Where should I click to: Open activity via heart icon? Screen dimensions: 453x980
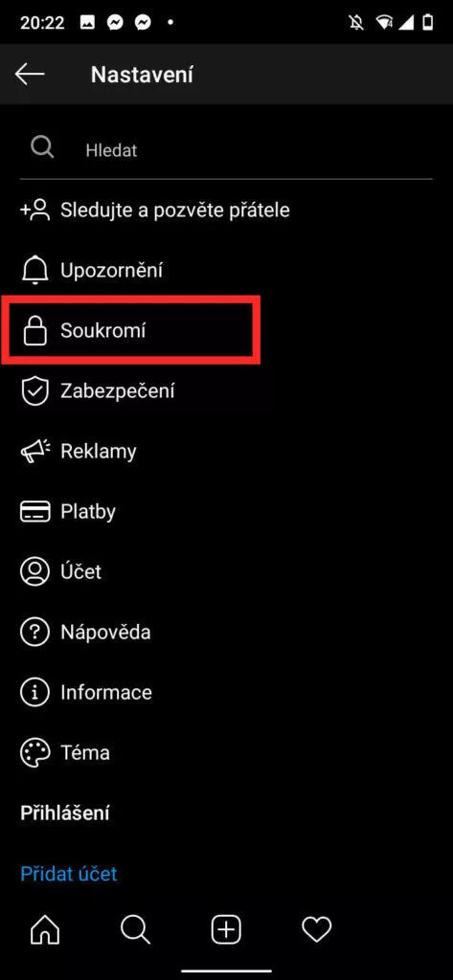click(317, 930)
